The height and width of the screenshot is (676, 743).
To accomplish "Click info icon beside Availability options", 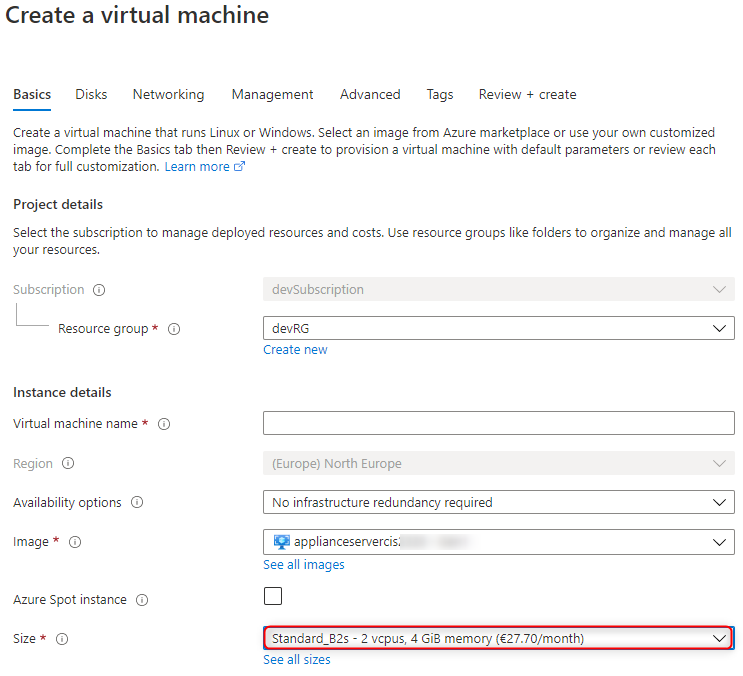I will click(137, 502).
